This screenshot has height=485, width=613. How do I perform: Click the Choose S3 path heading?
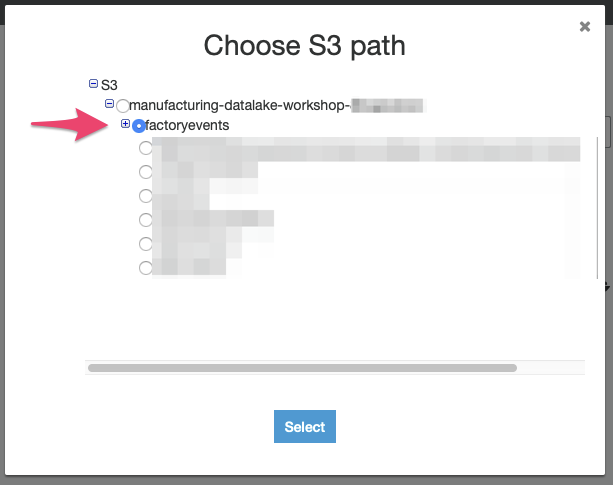[305, 45]
